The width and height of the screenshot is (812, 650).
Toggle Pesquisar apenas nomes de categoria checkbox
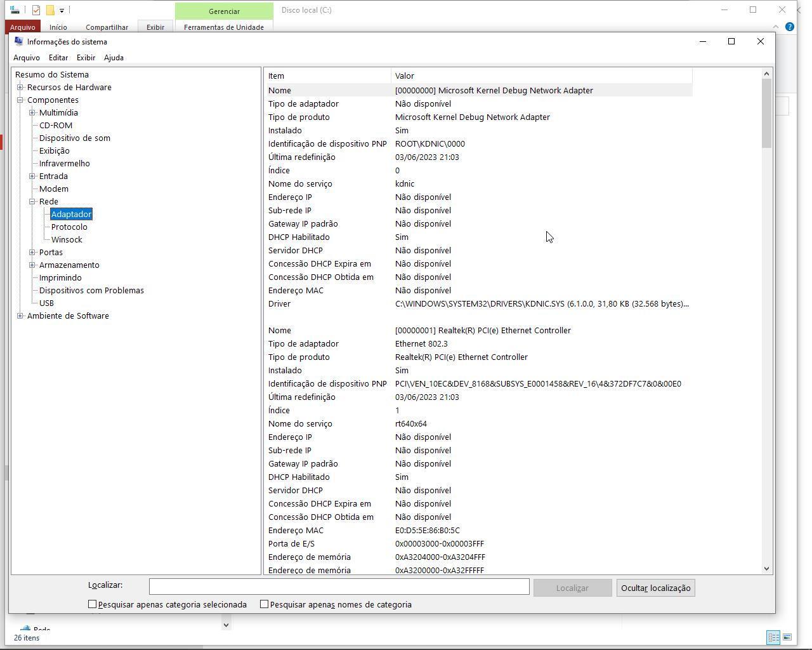[x=264, y=604]
